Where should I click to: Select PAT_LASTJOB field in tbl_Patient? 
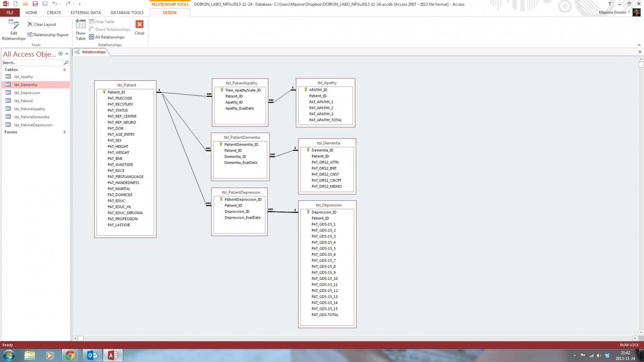(x=118, y=225)
